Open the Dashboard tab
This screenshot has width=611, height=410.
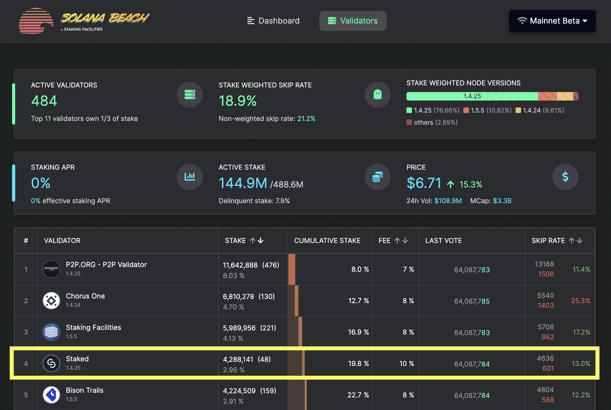coord(273,21)
